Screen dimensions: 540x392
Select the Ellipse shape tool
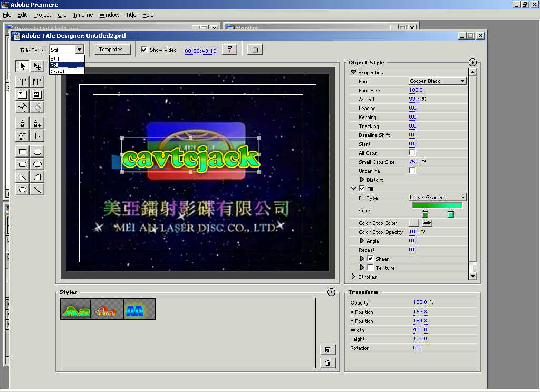22,190
